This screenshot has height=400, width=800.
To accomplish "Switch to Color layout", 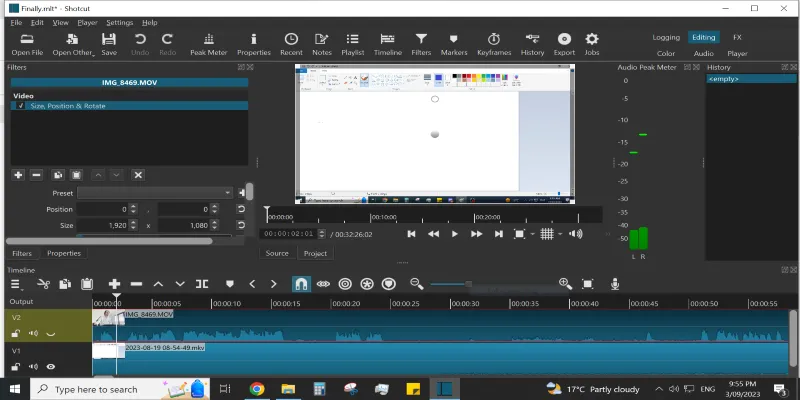I will [666, 53].
